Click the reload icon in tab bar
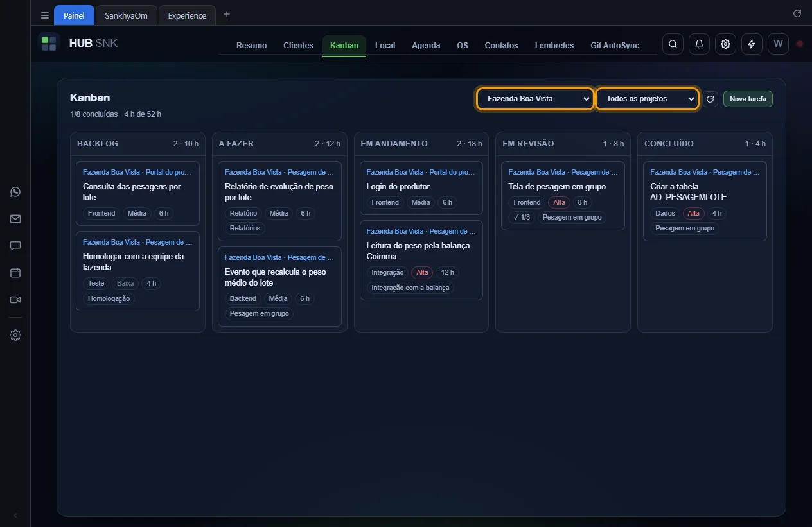The image size is (812, 527). 797,13
